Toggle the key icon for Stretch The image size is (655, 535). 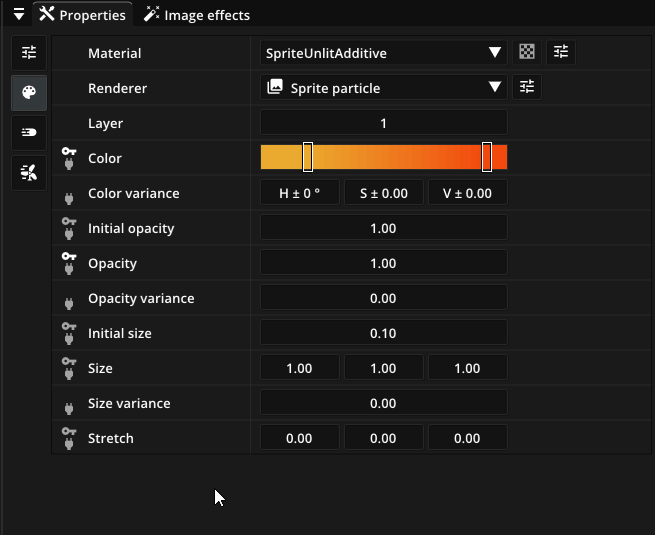click(69, 431)
